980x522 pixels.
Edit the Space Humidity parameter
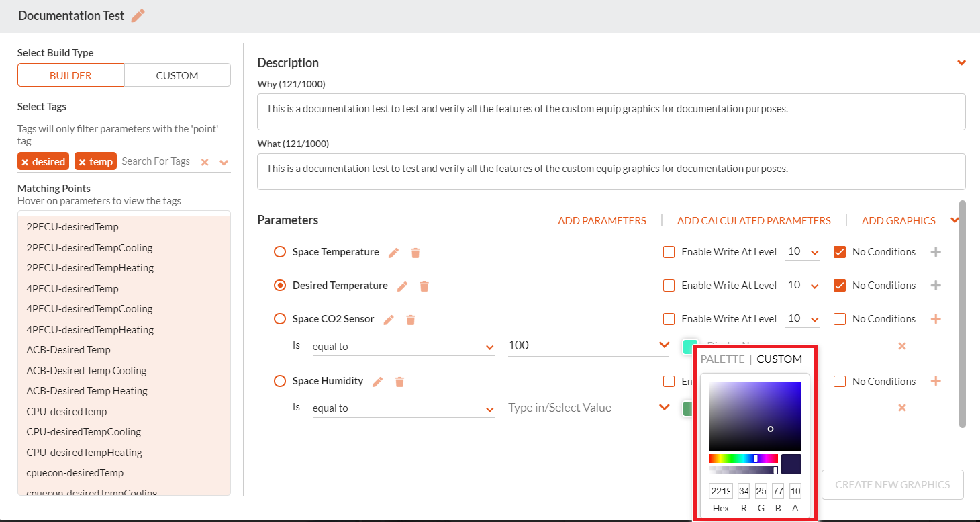pos(378,382)
